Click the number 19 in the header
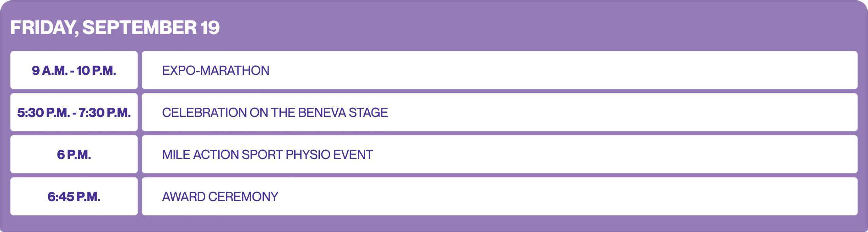 (x=210, y=27)
